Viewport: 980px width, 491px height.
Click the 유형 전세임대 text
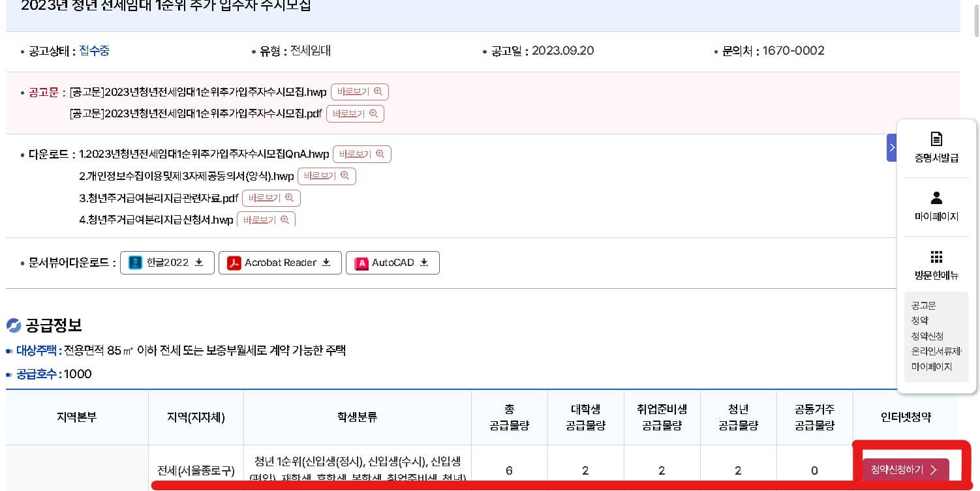(311, 51)
